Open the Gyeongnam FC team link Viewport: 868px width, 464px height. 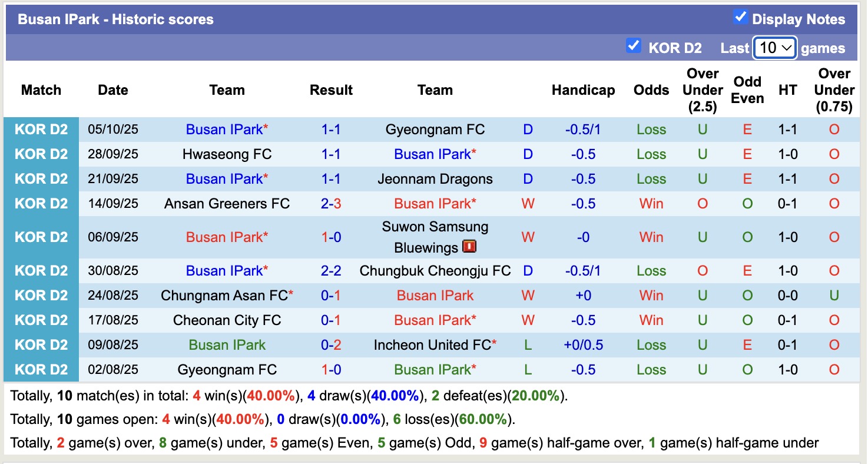tap(435, 129)
